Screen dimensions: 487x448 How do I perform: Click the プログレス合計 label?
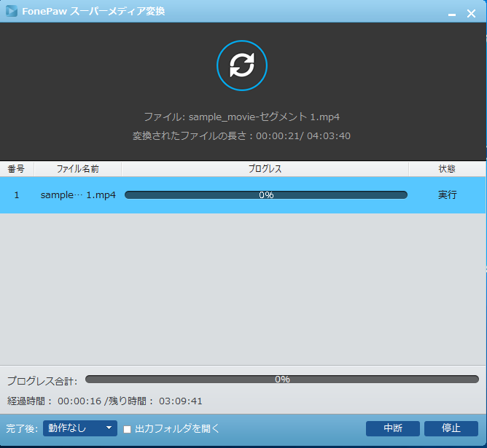42,381
